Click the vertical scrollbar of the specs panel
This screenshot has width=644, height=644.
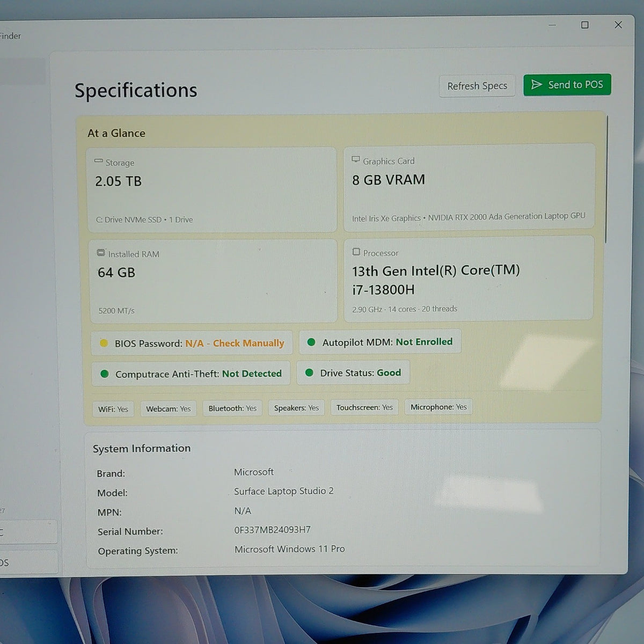pyautogui.click(x=607, y=180)
